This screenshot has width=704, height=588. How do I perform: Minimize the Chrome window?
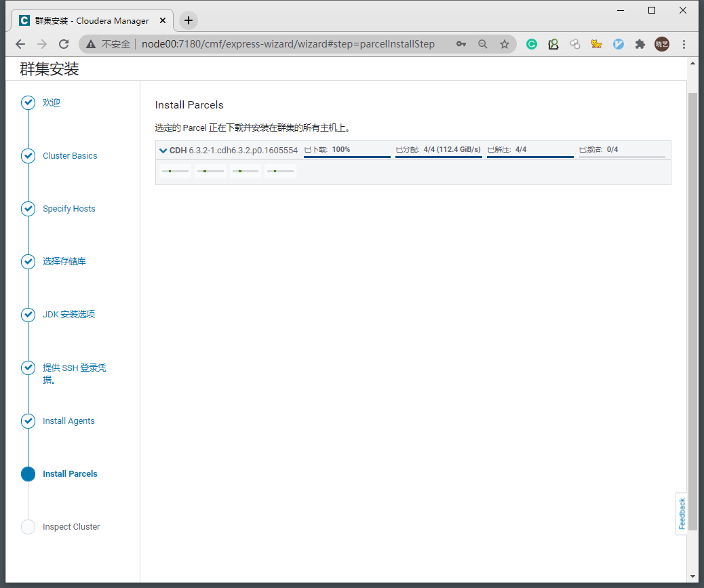(x=621, y=10)
